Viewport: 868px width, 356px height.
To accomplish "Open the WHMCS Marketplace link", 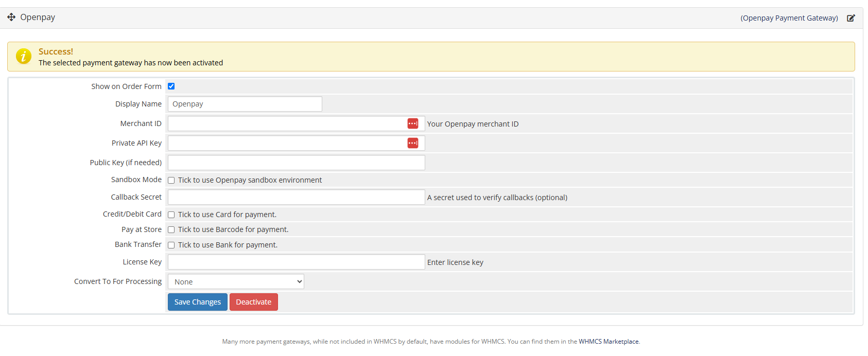I will point(609,342).
